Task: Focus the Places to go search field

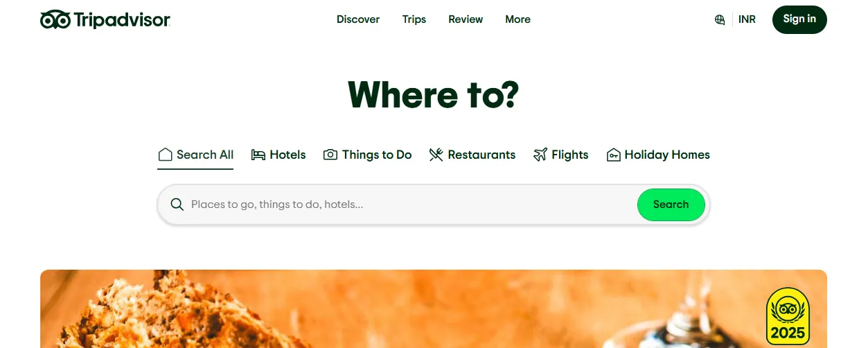Action: (x=409, y=205)
